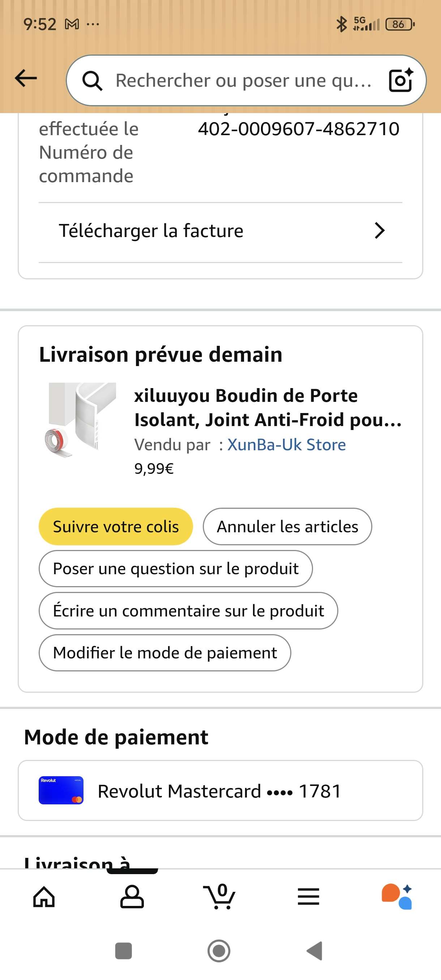Expand the Télécharger la facture chevron

click(x=379, y=231)
